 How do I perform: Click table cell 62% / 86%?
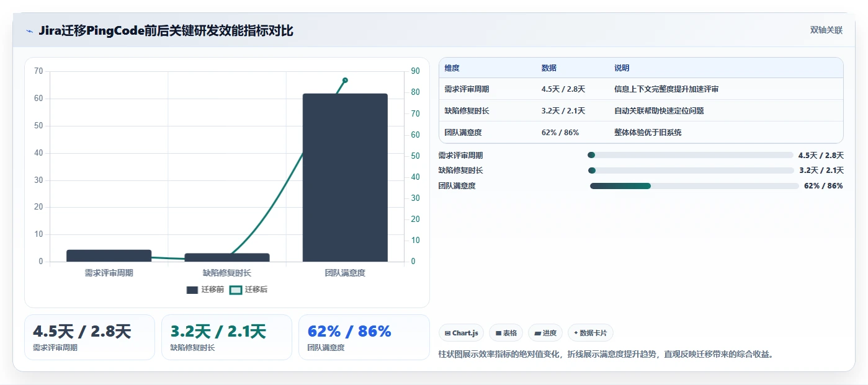tap(560, 133)
